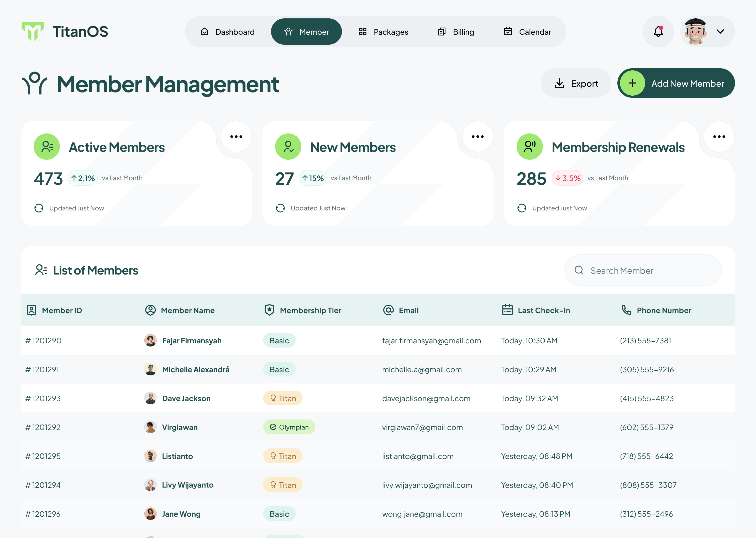Click Livy Wijayanto's avatar
The height and width of the screenshot is (538, 756).
[x=151, y=485]
